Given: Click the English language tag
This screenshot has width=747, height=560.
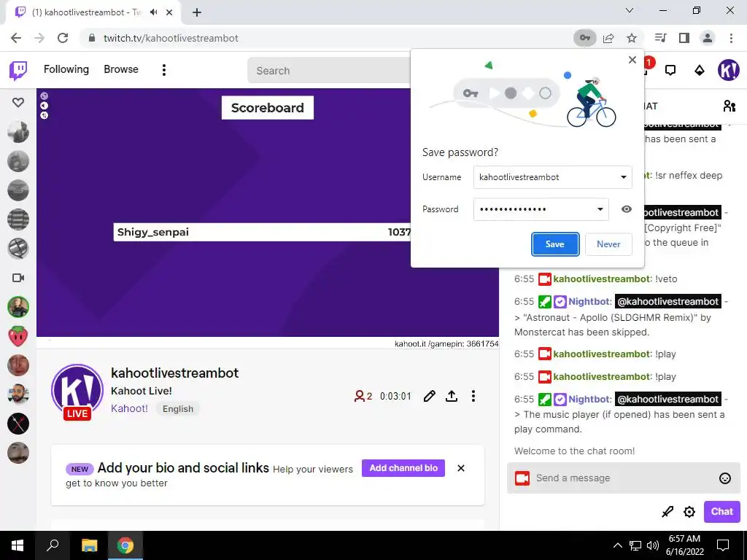Looking at the screenshot, I should 178,409.
